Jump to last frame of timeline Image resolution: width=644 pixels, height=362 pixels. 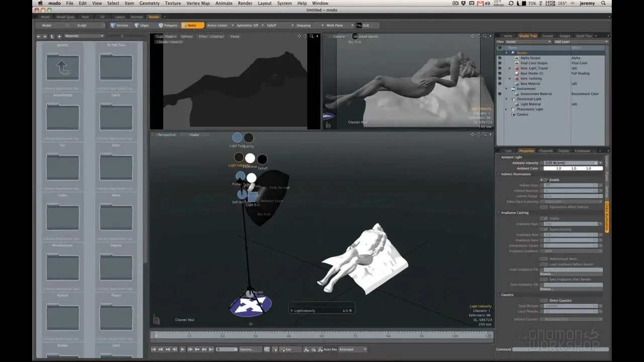[x=211, y=349]
